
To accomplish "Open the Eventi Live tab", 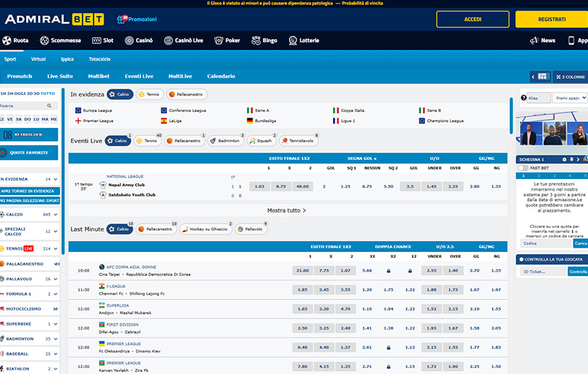I will click(x=139, y=76).
